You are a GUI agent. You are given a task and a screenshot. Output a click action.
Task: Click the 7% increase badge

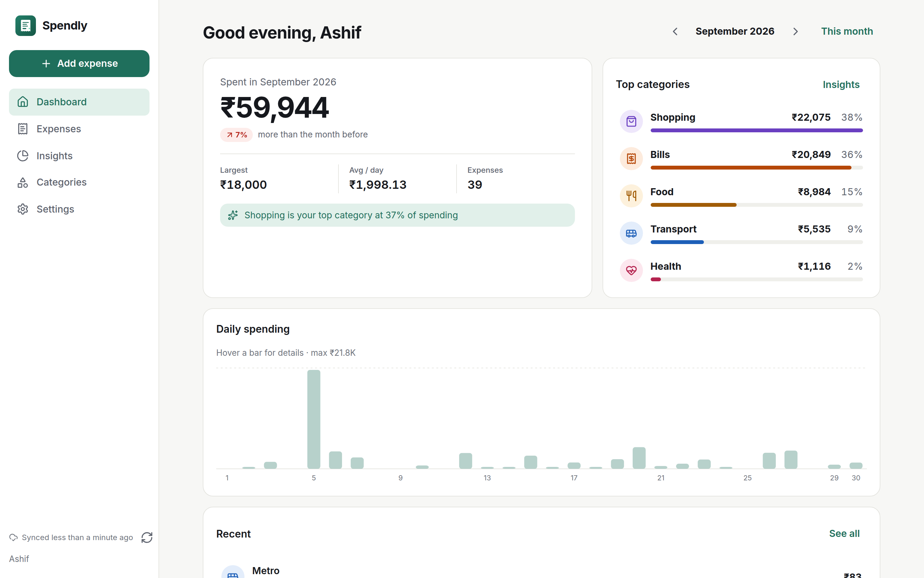236,135
